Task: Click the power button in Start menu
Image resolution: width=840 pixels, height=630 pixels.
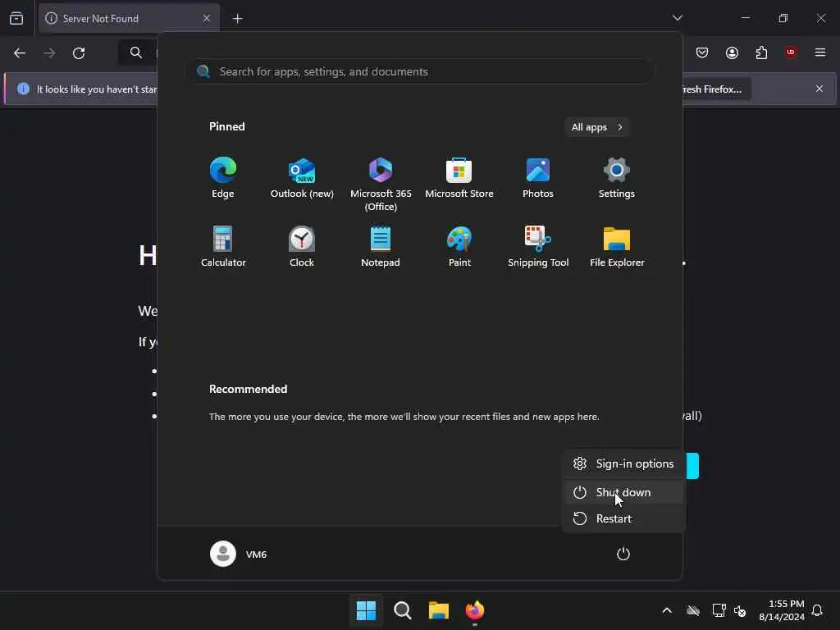Action: pyautogui.click(x=623, y=554)
